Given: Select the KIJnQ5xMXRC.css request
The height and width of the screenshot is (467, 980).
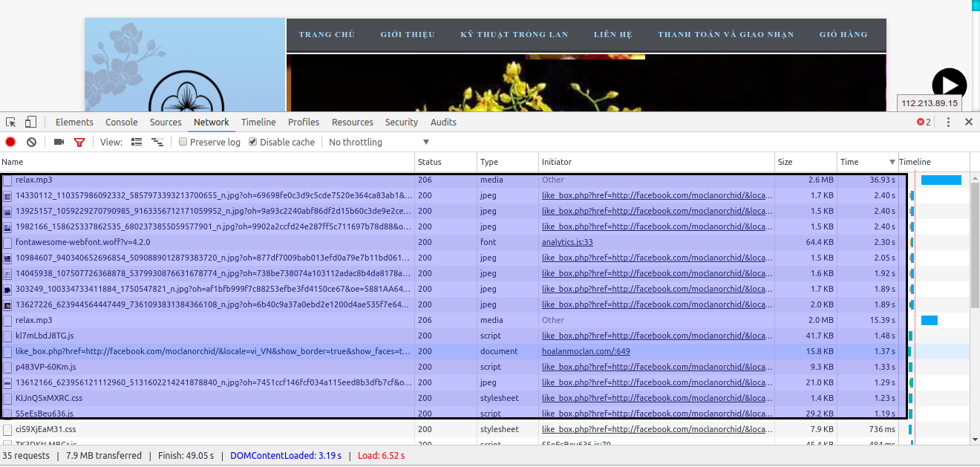Looking at the screenshot, I should point(485,398).
